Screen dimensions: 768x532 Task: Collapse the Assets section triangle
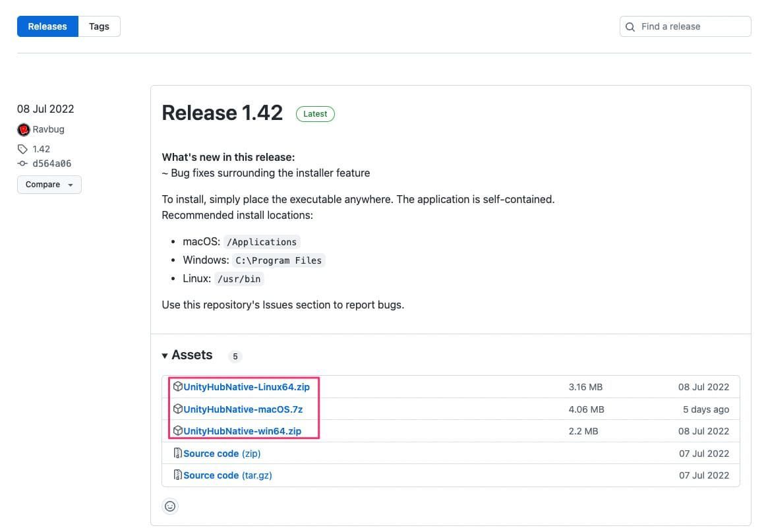pyautogui.click(x=165, y=355)
